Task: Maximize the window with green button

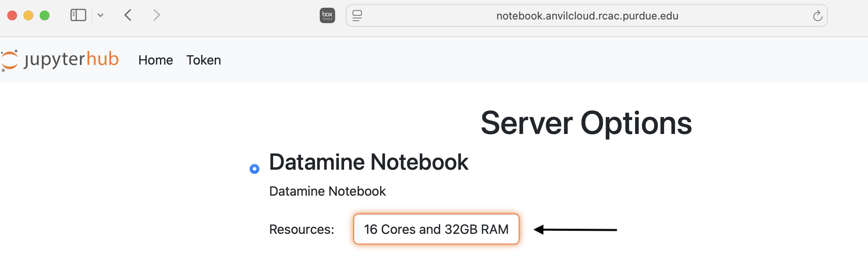Action: click(x=45, y=15)
